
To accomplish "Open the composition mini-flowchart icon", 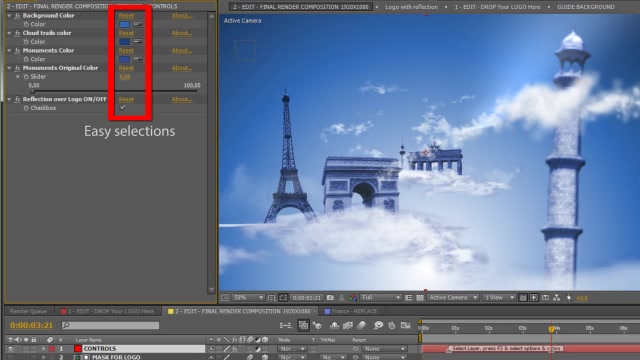I will coord(285,325).
